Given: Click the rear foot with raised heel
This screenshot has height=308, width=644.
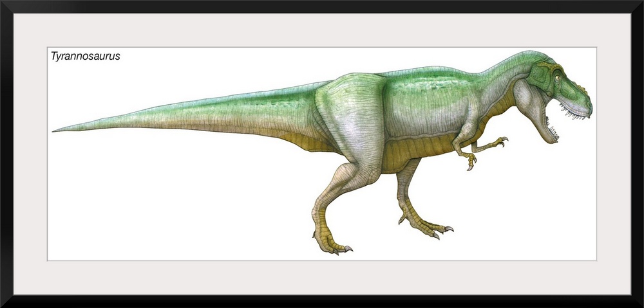Looking at the screenshot, I should pos(333,244).
